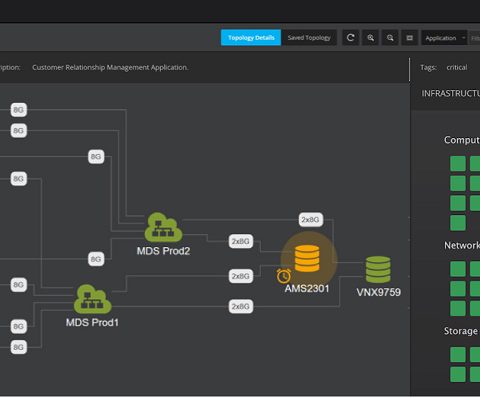Select the AMS2301 storage array icon

307,259
